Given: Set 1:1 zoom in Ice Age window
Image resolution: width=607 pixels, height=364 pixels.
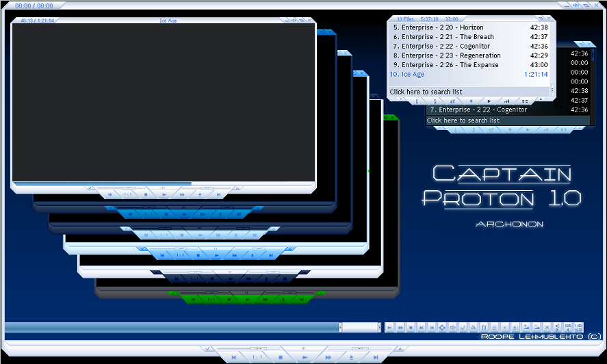Looking at the screenshot, I should tap(128, 194).
